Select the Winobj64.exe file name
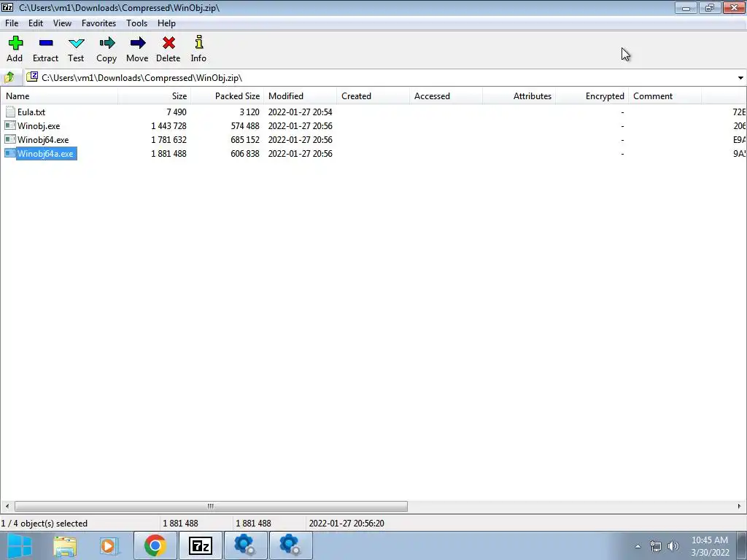 (x=43, y=139)
